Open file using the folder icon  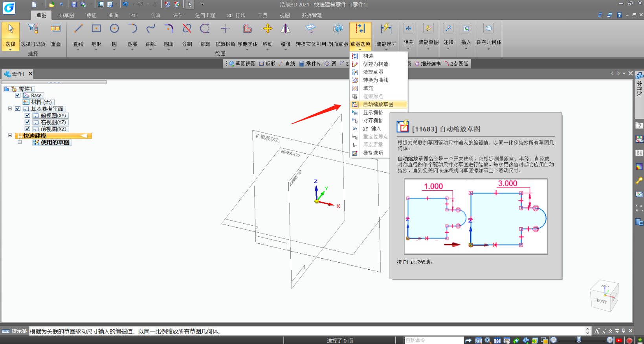pyautogui.click(x=52, y=4)
